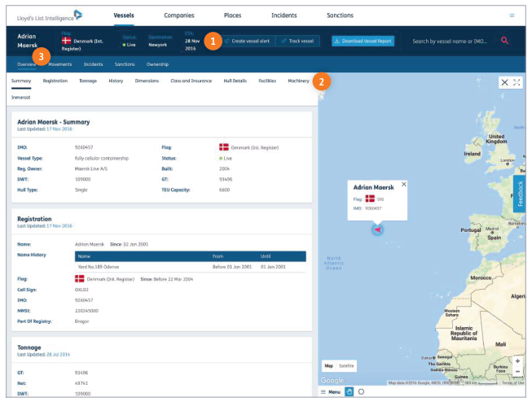Go to the Dimensions section tab
This screenshot has width=532, height=402.
pyautogui.click(x=147, y=81)
